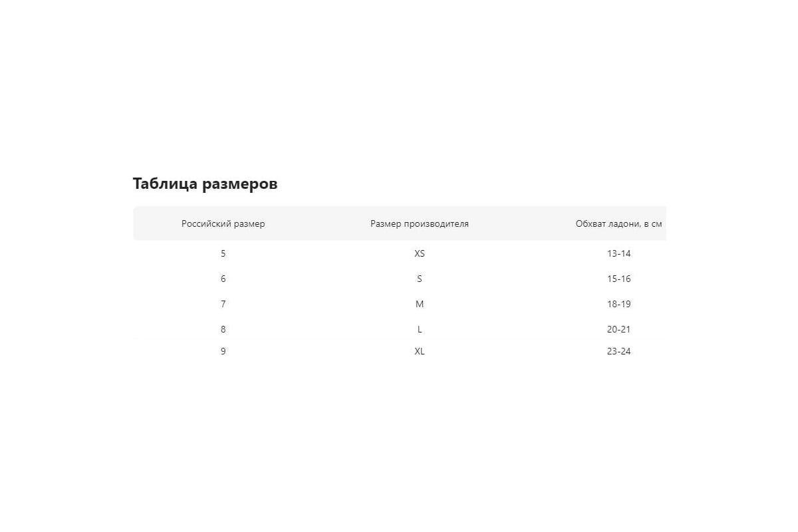Select the 15-16 palm girth value
The width and height of the screenshot is (798, 532).
pyautogui.click(x=618, y=279)
